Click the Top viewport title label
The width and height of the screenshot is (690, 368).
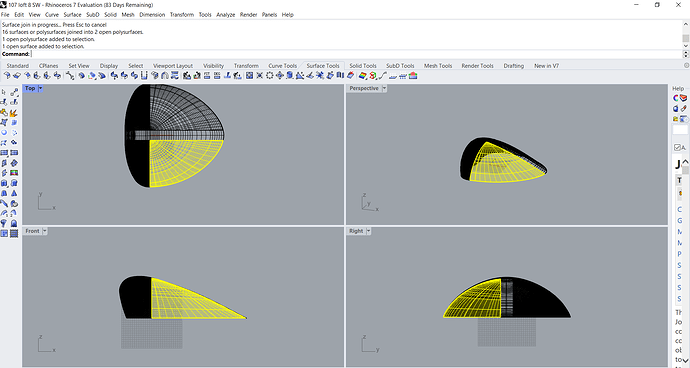[x=30, y=88]
